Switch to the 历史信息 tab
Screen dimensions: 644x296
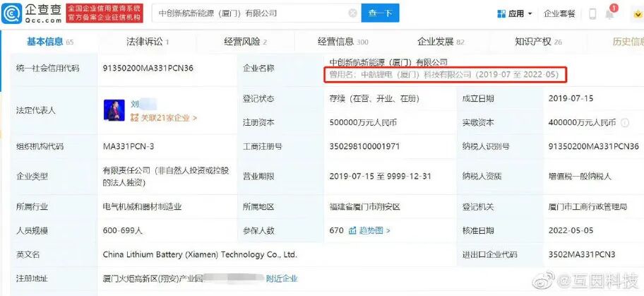628,42
